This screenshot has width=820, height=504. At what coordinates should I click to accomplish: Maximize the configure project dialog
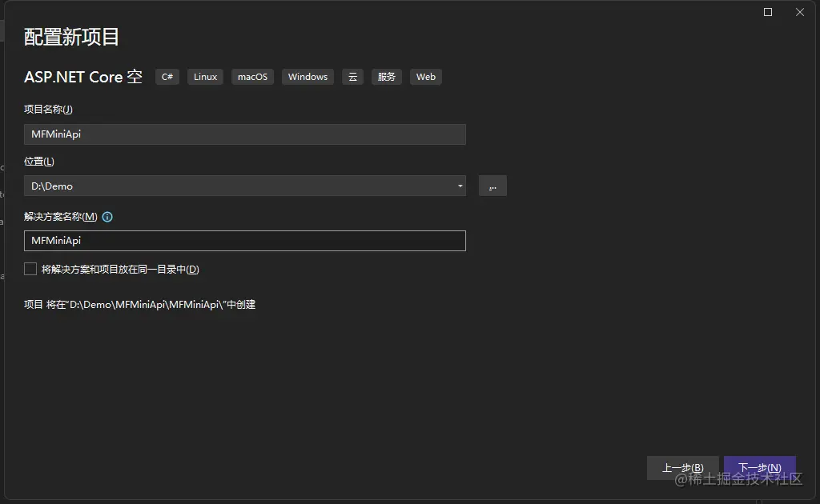768,12
